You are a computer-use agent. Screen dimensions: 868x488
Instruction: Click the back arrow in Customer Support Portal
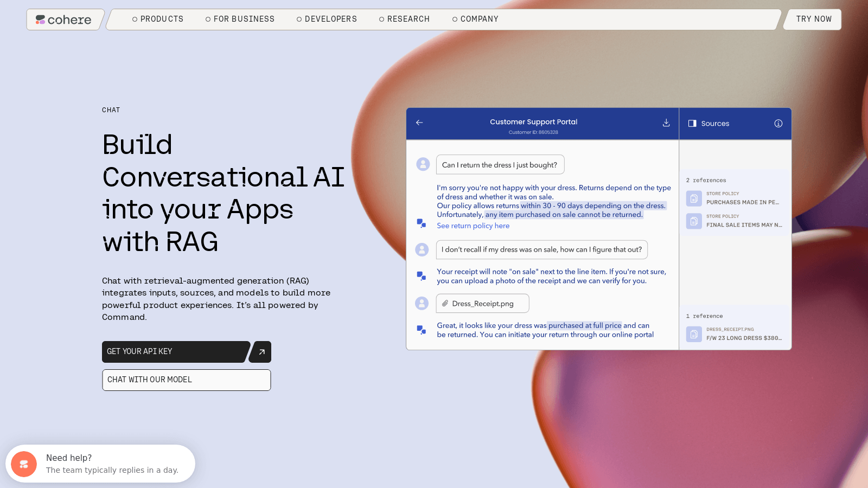(419, 123)
